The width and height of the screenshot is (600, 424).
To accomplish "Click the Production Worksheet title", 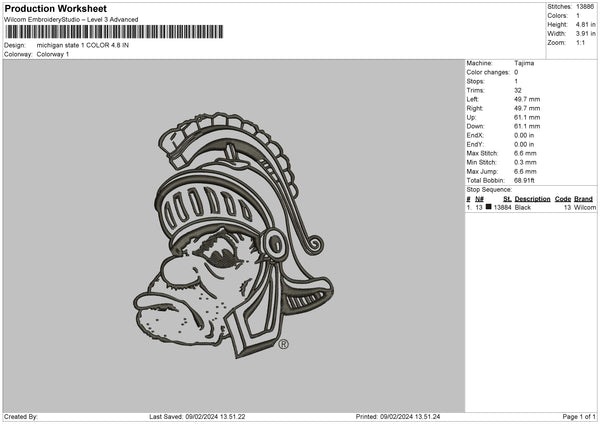I will tap(55, 8).
